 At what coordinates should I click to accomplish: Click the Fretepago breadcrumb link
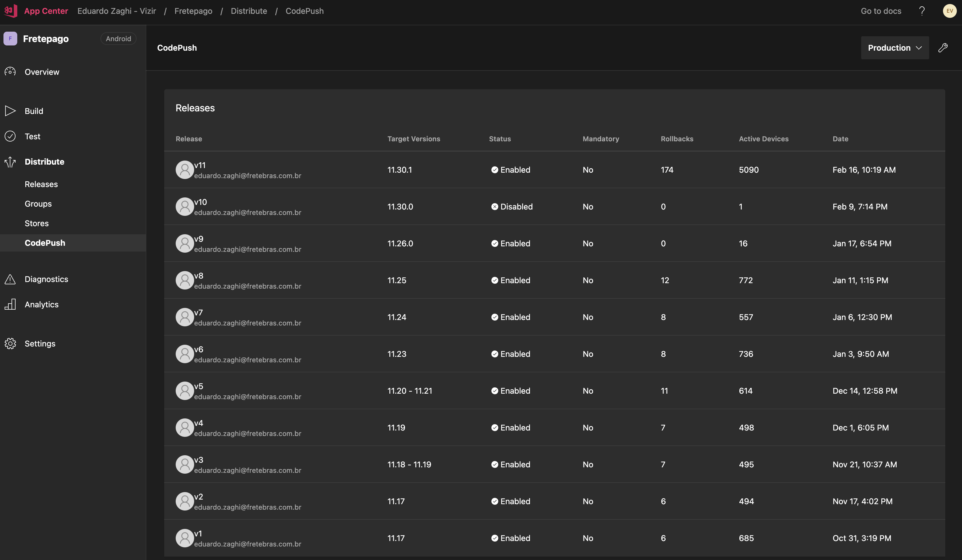tap(193, 11)
